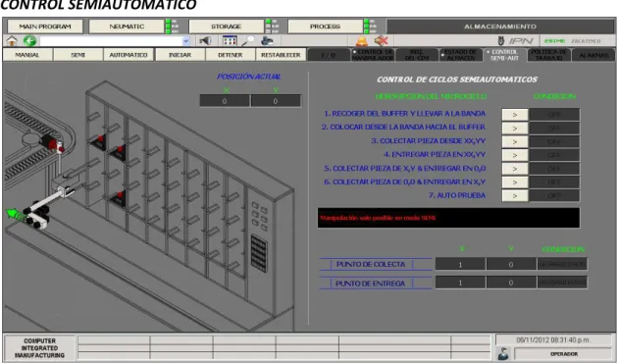This screenshot has height=364, width=618.
Task: Click the IPN logo
Action: (x=516, y=40)
